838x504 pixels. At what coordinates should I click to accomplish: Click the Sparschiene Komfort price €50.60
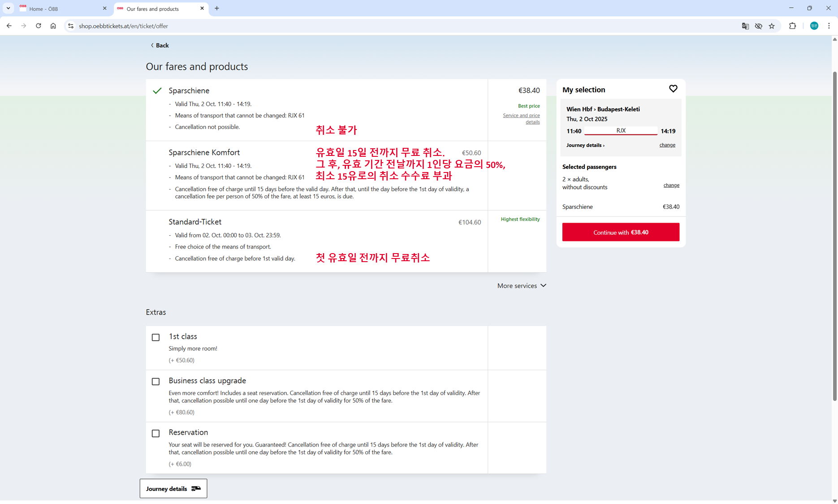[x=471, y=153]
